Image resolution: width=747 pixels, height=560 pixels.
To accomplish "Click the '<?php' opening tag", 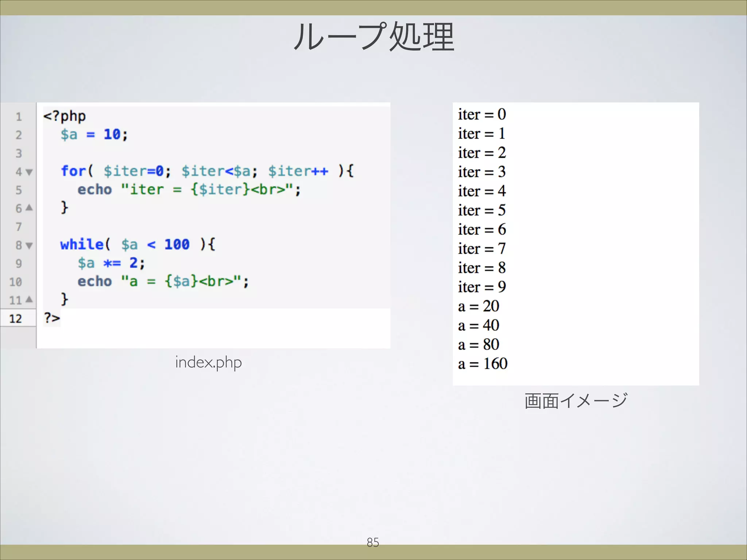I will (x=65, y=116).
